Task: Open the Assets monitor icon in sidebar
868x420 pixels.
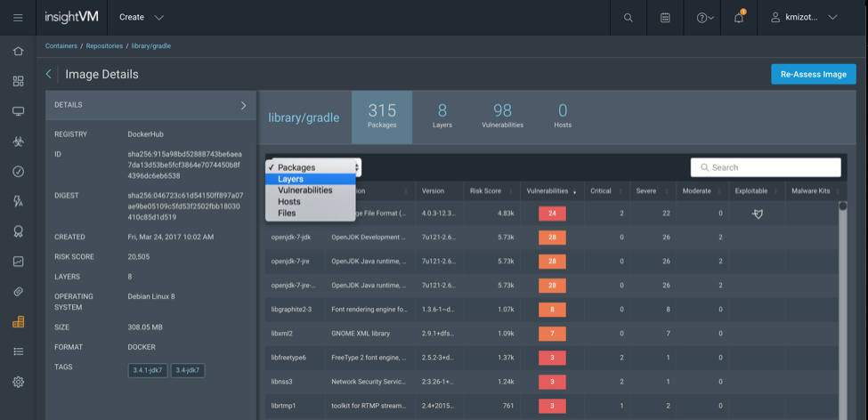Action: pos(18,111)
